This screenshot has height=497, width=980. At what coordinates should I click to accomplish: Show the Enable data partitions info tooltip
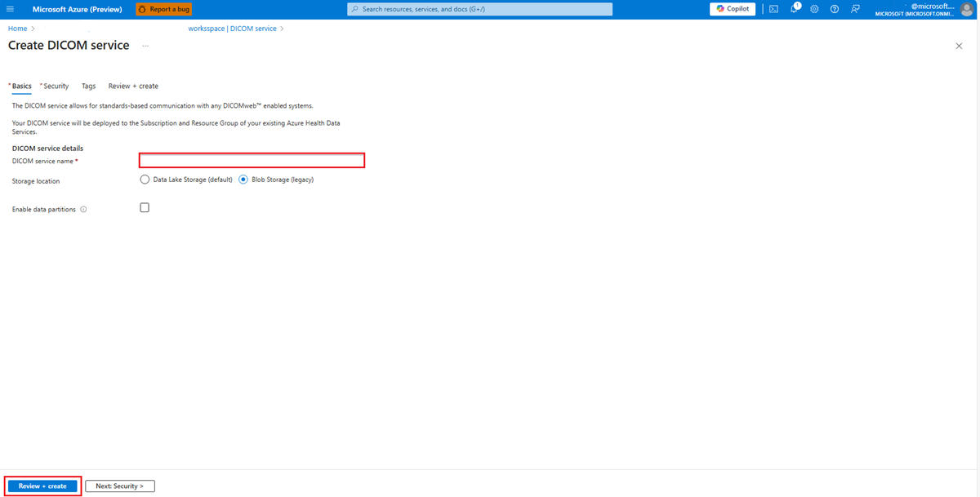coord(82,209)
